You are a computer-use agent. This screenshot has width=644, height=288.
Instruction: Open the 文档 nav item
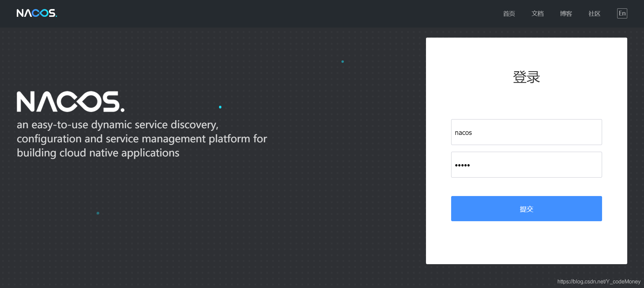click(x=537, y=13)
